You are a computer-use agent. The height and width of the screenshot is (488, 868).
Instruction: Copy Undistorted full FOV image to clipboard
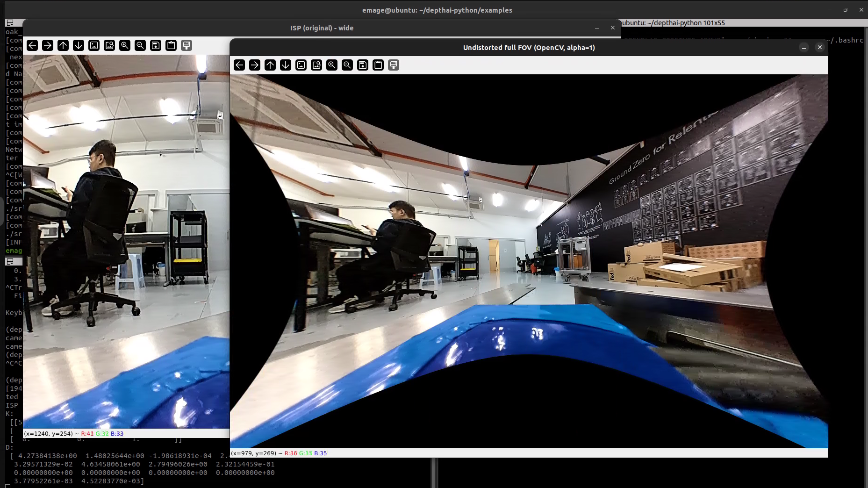click(x=378, y=65)
